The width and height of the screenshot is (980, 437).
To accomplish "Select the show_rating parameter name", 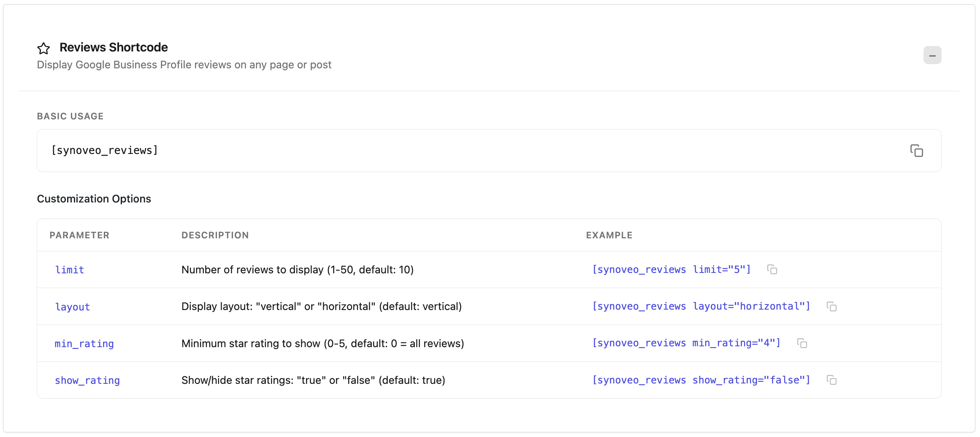I will coord(87,380).
